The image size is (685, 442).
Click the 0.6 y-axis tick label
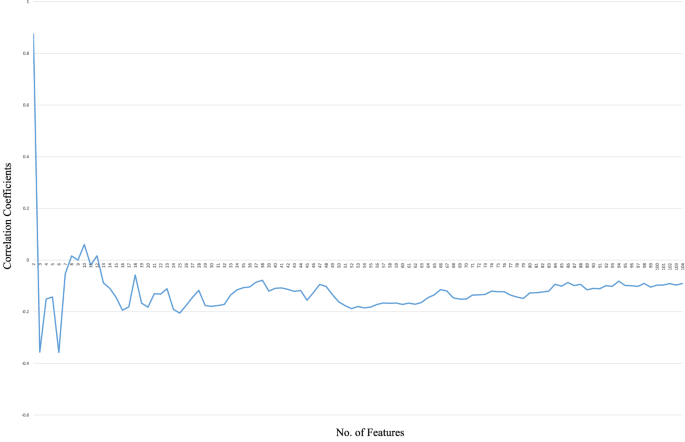pos(27,105)
